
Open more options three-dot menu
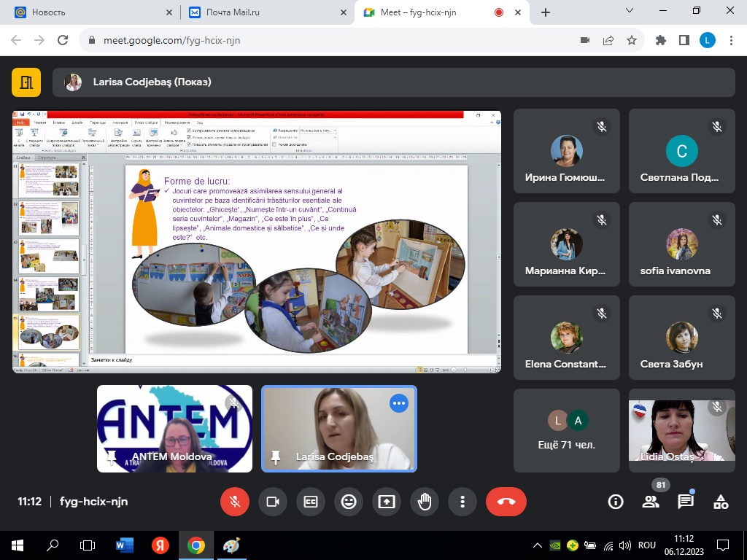click(462, 502)
